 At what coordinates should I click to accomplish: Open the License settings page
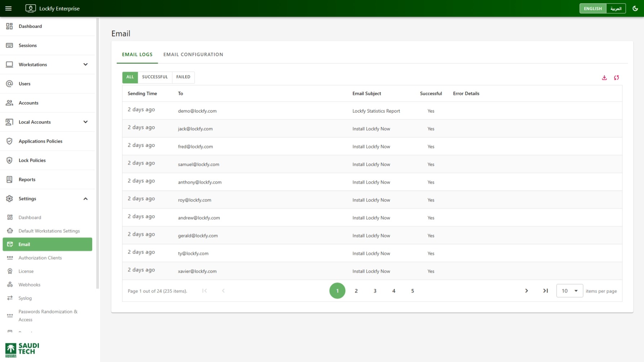click(48, 271)
